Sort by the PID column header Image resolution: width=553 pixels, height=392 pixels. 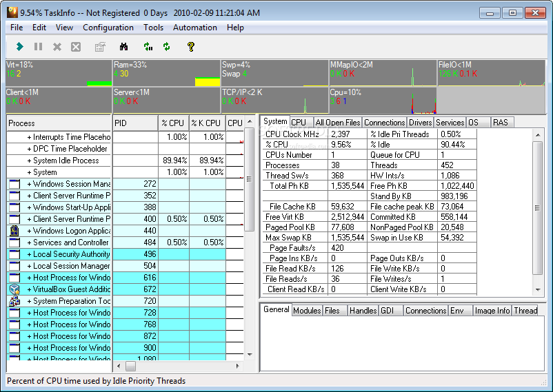pos(135,123)
